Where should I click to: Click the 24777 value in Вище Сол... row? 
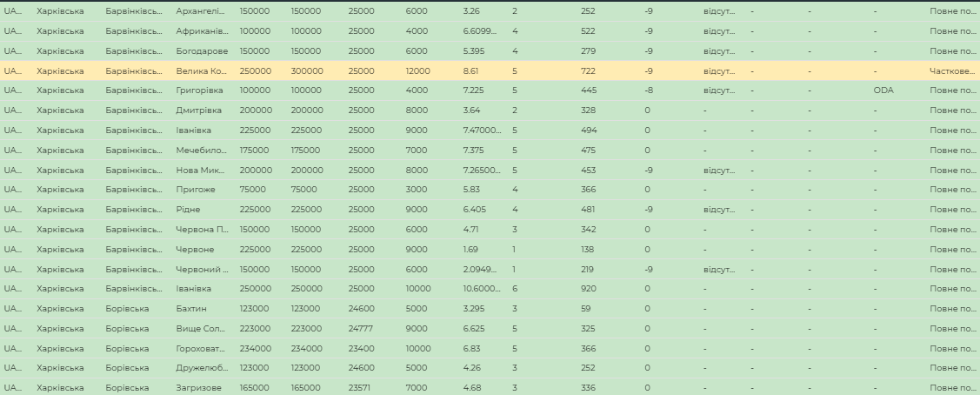click(363, 329)
